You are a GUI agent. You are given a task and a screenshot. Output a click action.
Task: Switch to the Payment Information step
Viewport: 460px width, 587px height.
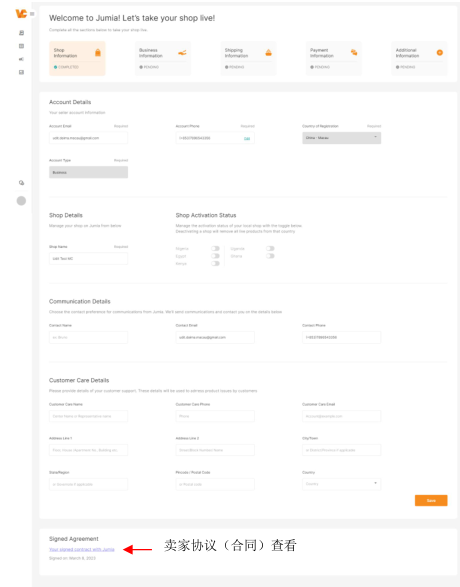point(334,58)
